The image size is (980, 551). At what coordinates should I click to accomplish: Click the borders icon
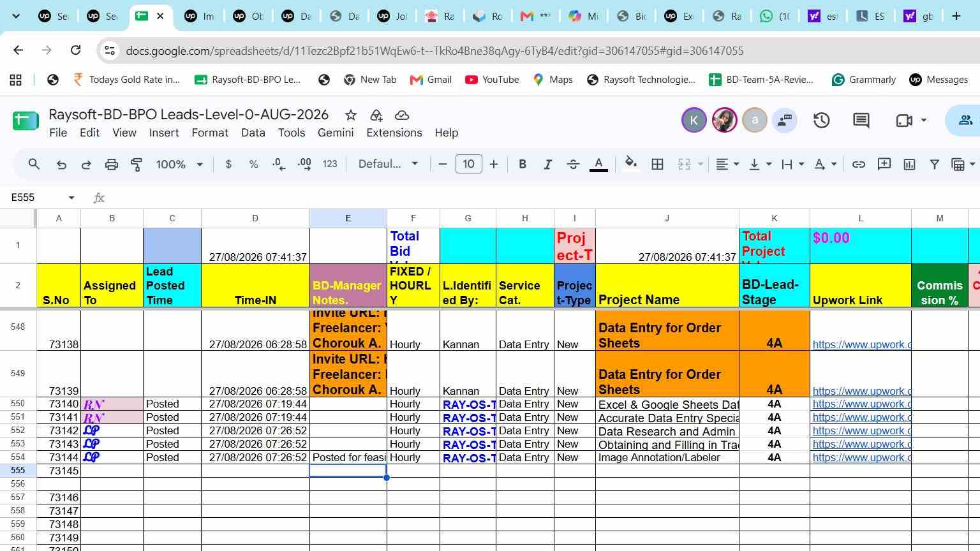657,165
